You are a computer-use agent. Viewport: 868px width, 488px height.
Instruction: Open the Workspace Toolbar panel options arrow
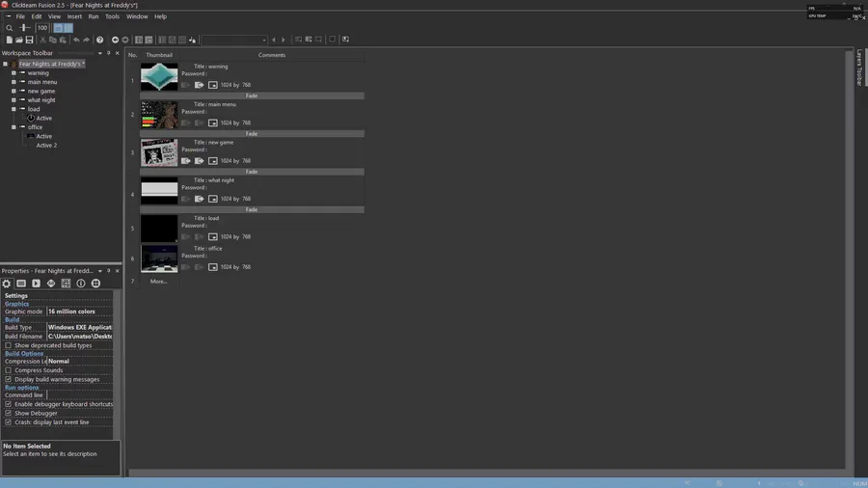(x=100, y=53)
